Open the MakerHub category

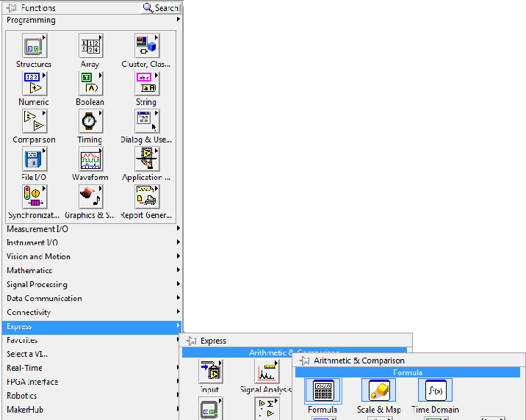90,410
